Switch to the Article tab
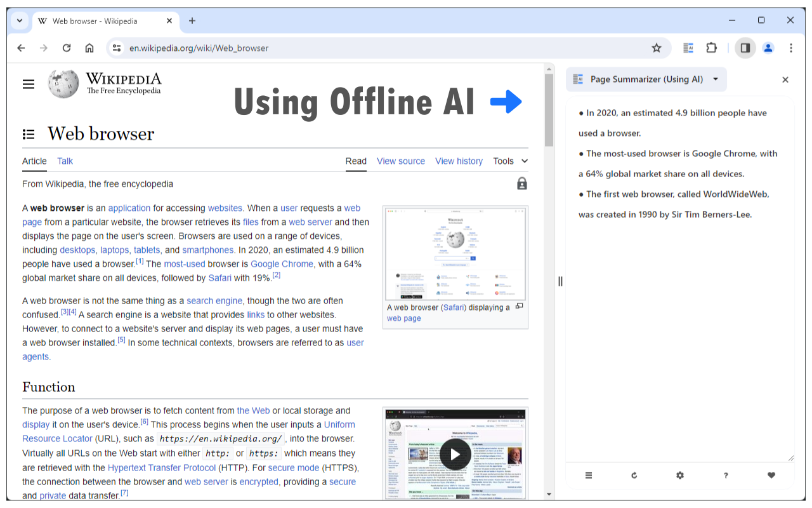812x508 pixels. click(34, 161)
